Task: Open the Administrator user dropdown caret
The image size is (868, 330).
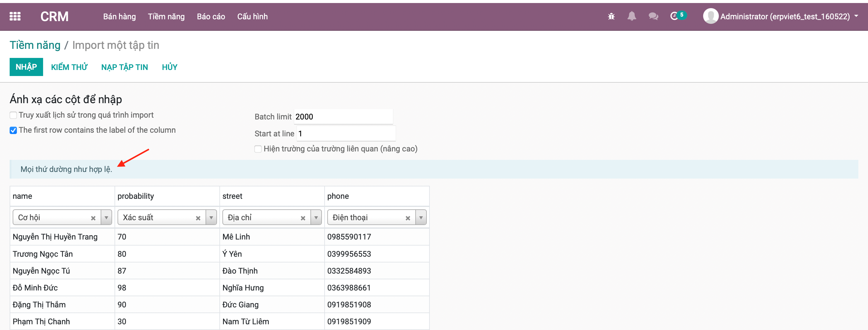Action: (857, 16)
